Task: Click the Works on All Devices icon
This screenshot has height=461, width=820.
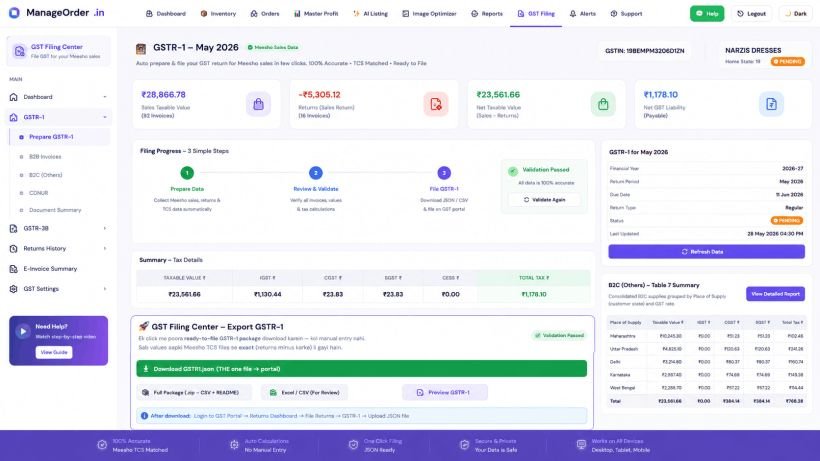Action: (581, 445)
